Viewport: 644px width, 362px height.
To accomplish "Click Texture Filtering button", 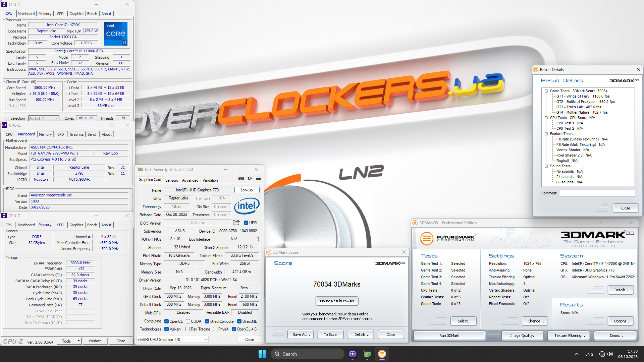I will [x=570, y=335].
